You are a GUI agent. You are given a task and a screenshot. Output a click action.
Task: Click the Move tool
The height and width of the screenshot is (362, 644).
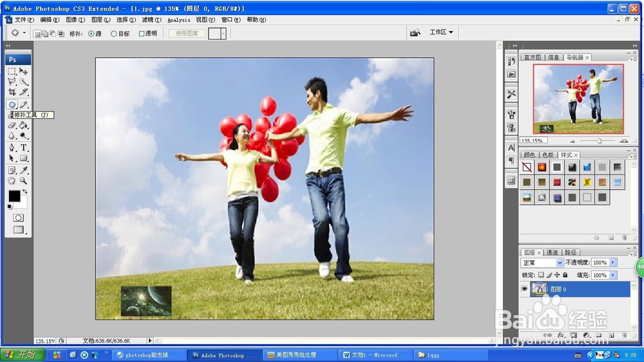coord(24,71)
